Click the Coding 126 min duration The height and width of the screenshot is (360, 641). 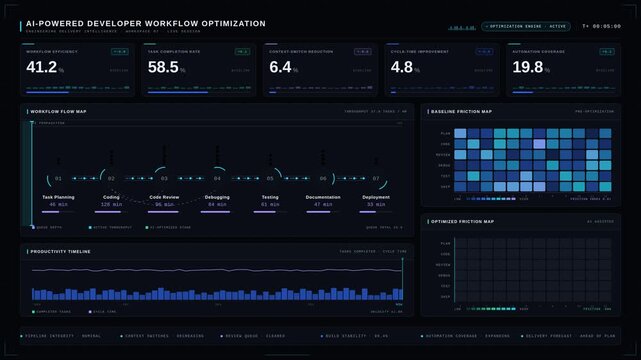[111, 204]
